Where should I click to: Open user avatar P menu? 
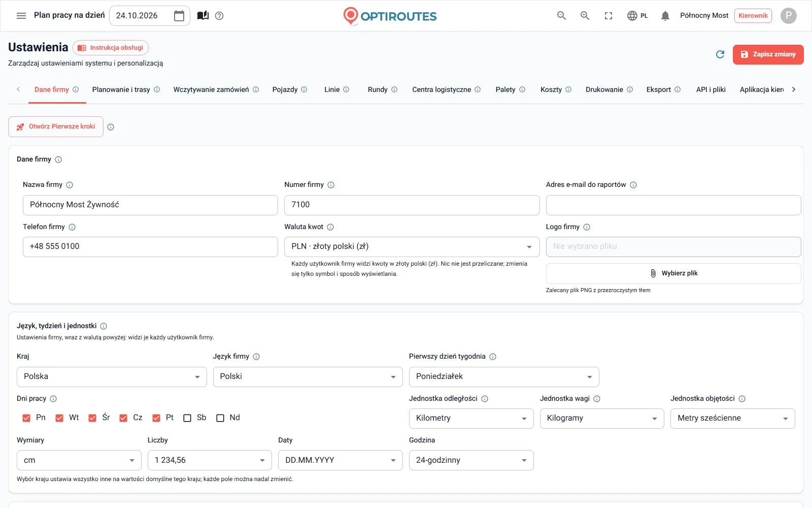[788, 16]
